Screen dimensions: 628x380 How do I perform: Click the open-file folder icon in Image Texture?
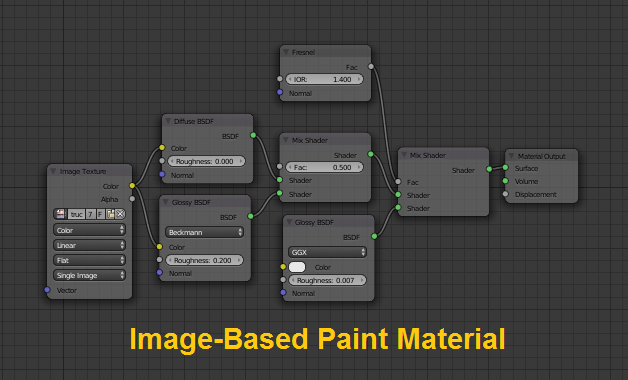click(x=110, y=214)
